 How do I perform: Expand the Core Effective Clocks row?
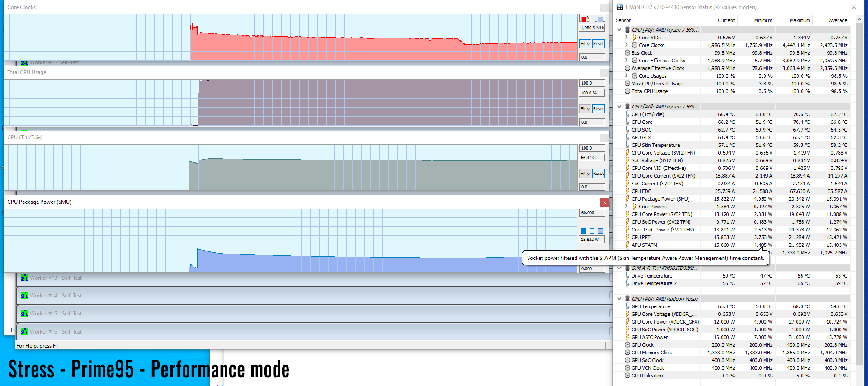(627, 61)
